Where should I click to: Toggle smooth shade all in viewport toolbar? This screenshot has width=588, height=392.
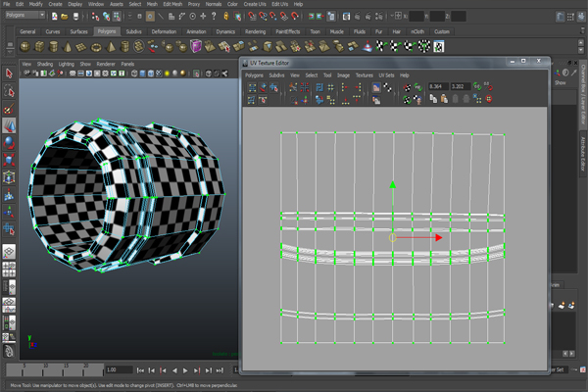(142, 73)
